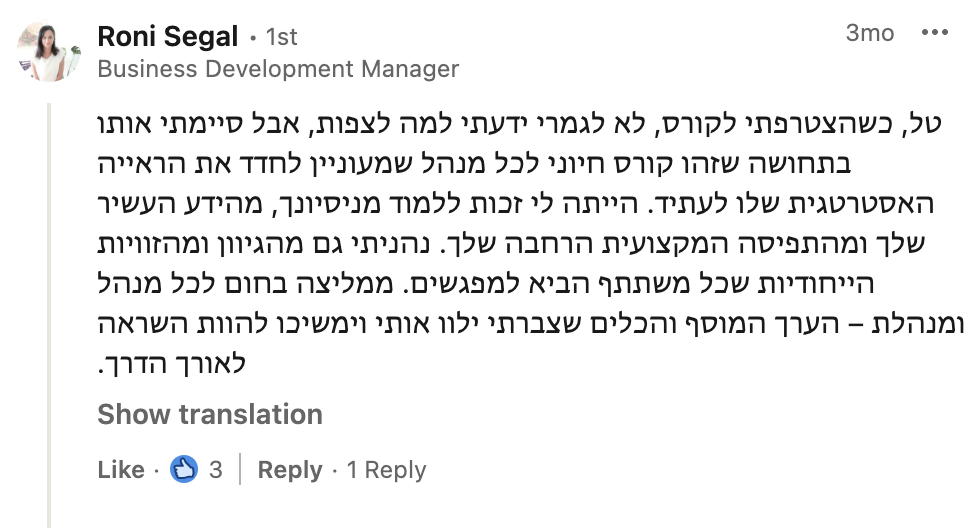Click the "Show translation" link
This screenshot has width=973, height=528.
(x=210, y=414)
